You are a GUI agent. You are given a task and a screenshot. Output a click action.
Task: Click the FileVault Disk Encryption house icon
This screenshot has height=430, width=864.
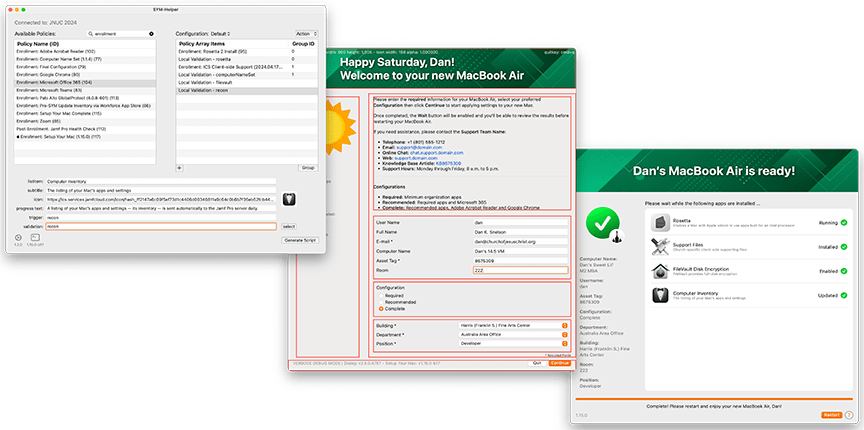[660, 271]
